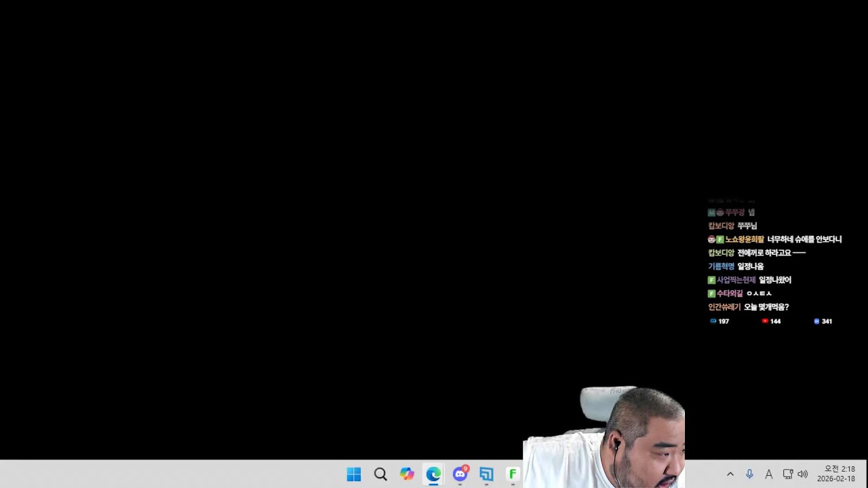
Task: Click username 쭈쭈킹 in chat
Action: point(734,212)
